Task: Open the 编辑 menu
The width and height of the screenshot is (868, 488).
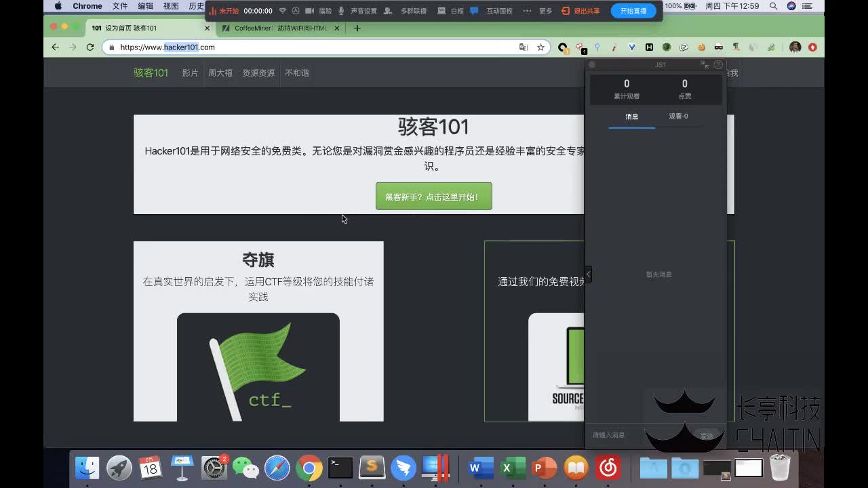Action: pyautogui.click(x=145, y=6)
